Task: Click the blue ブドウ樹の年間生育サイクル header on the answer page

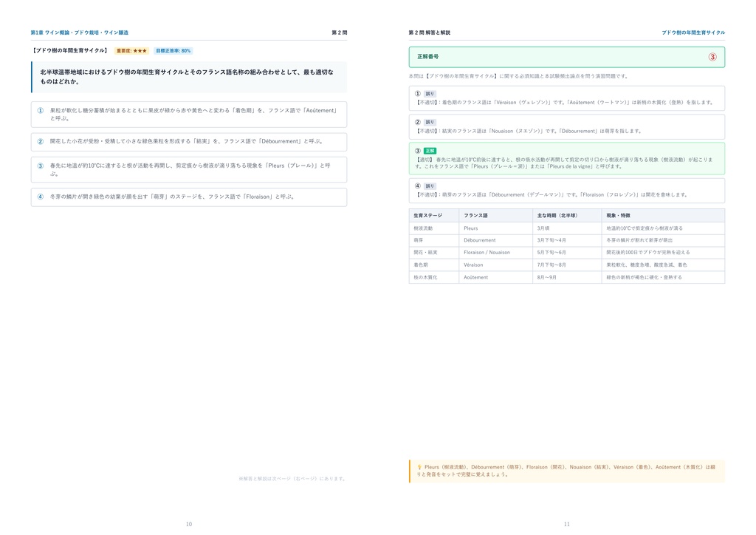Action: [x=693, y=33]
